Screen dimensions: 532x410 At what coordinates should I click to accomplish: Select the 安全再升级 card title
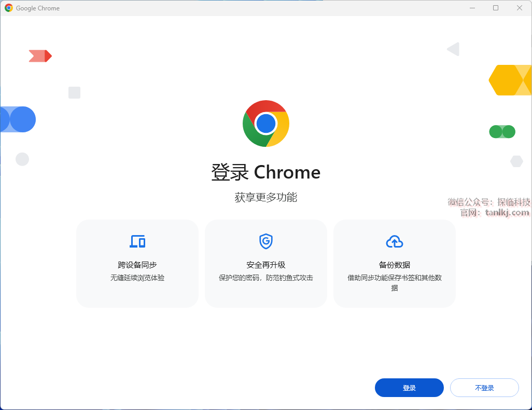[x=266, y=265]
